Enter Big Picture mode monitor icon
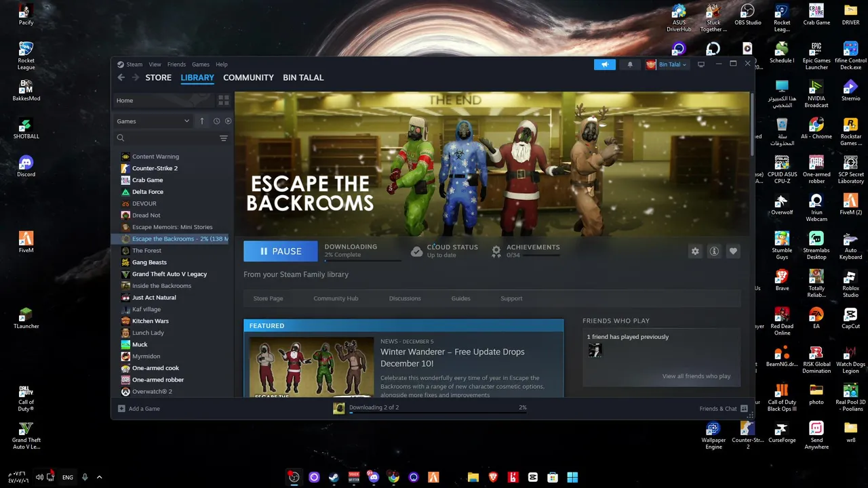868x488 pixels. 701,64
